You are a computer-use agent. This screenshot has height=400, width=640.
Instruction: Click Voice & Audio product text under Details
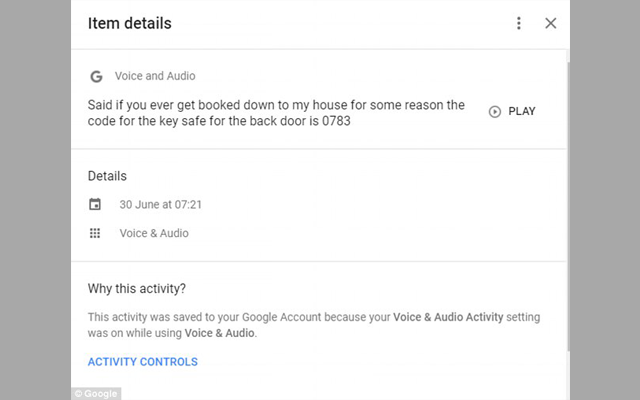(x=154, y=233)
